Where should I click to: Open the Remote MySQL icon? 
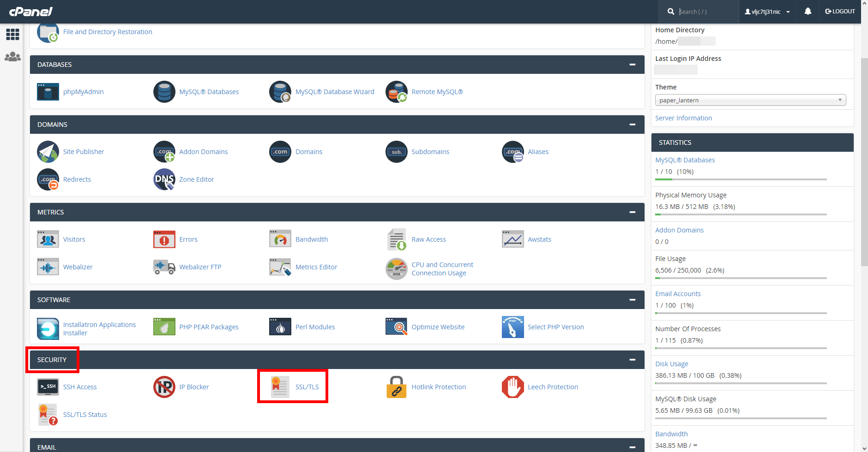pyautogui.click(x=397, y=92)
